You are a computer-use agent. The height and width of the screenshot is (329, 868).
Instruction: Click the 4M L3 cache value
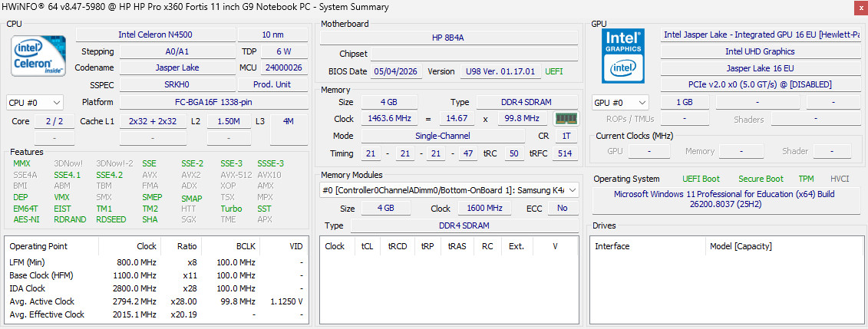289,130
